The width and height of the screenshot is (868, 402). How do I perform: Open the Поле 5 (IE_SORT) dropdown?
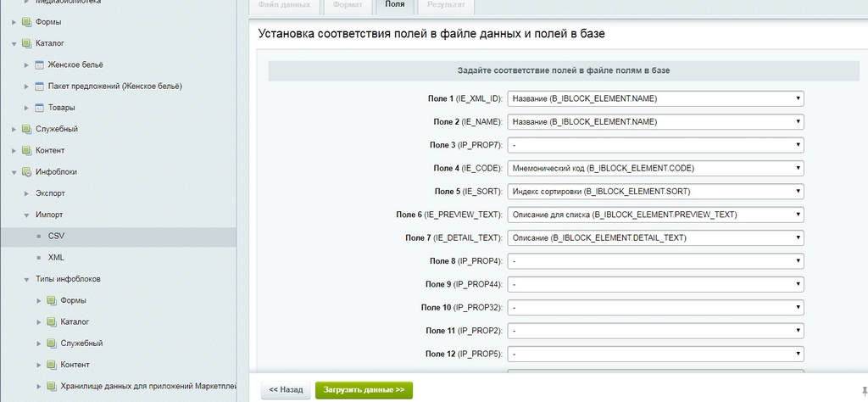655,192
